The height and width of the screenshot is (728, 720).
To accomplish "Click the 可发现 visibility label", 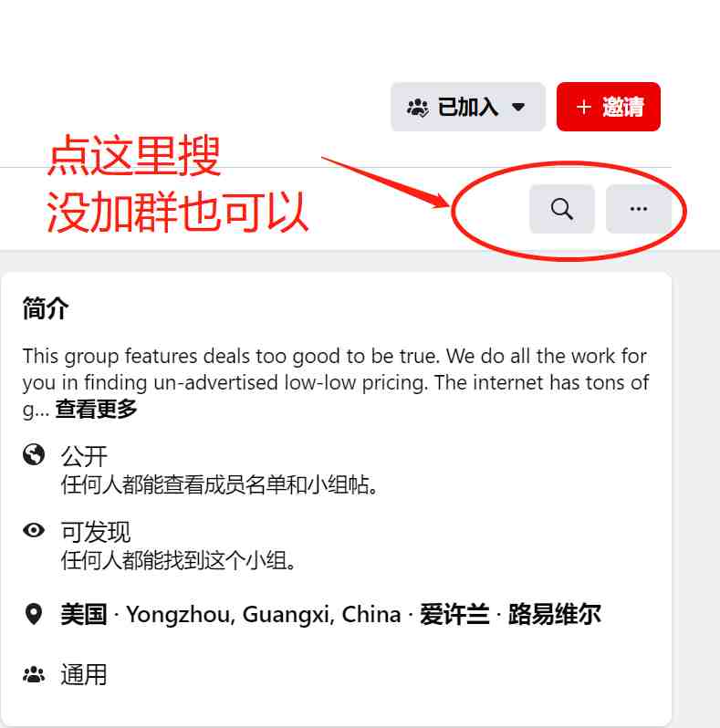I will (96, 532).
